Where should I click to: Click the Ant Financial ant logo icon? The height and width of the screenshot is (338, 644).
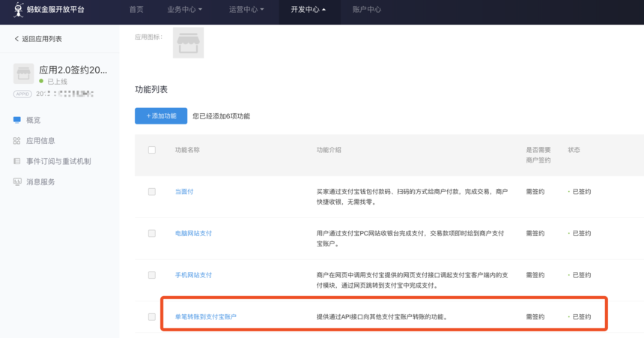19,9
